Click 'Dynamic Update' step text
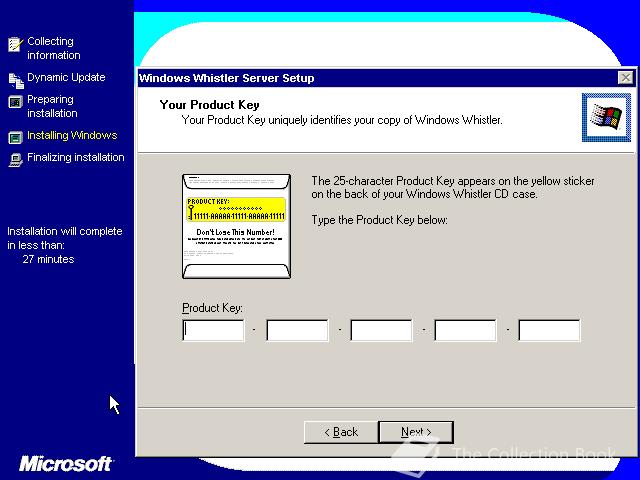640x480 pixels. (x=66, y=77)
